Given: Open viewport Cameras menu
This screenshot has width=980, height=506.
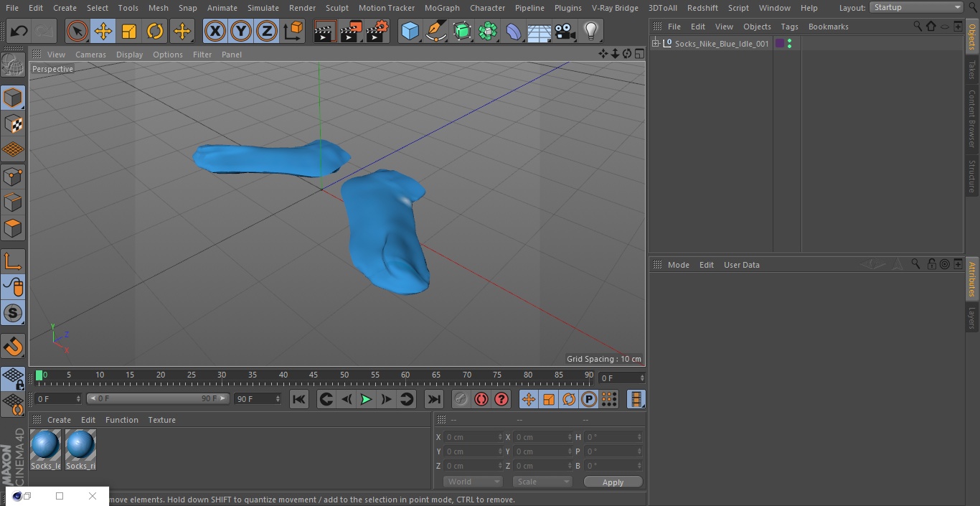Looking at the screenshot, I should coord(90,55).
